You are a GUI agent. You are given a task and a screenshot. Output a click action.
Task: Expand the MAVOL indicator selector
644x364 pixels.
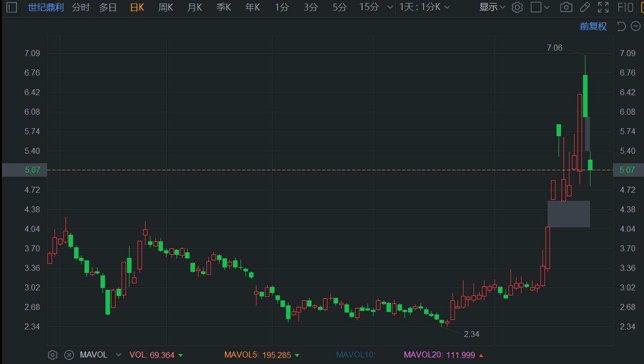click(x=118, y=355)
